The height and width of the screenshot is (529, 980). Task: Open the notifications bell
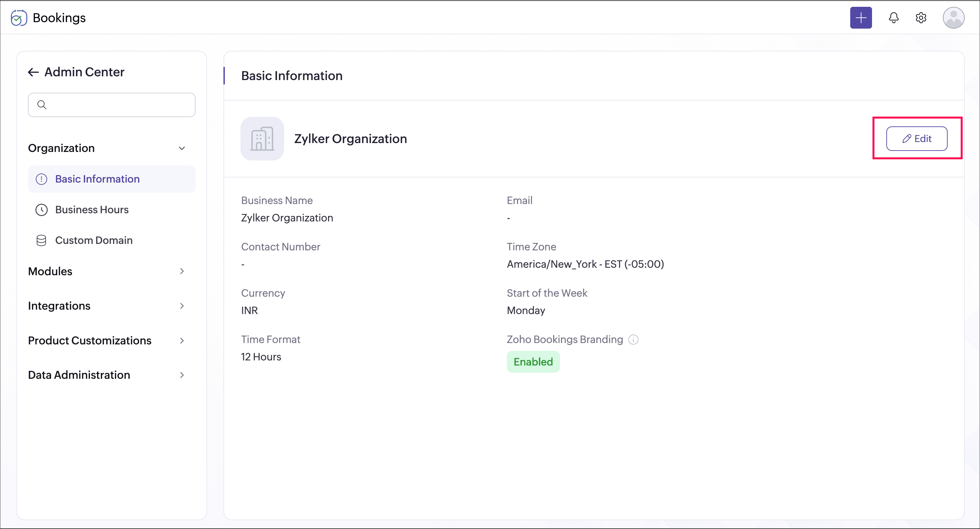click(x=893, y=18)
